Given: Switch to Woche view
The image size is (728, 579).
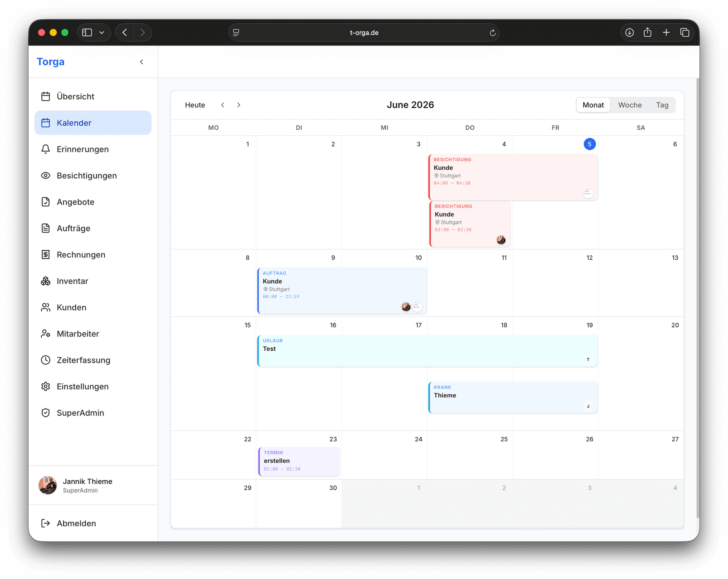Looking at the screenshot, I should 630,105.
